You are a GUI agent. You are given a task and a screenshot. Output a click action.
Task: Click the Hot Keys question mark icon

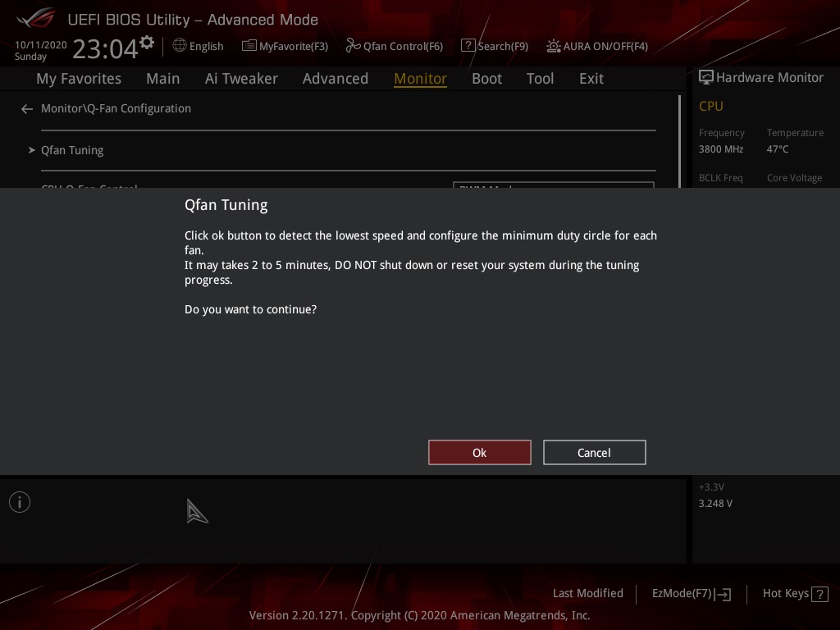point(819,594)
